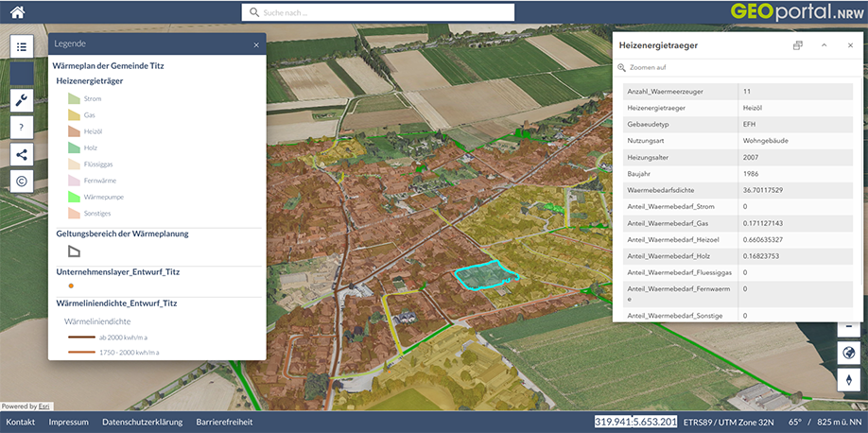Dock the Heizenergietraeger popup
This screenshot has height=433, width=868.
tap(797, 45)
